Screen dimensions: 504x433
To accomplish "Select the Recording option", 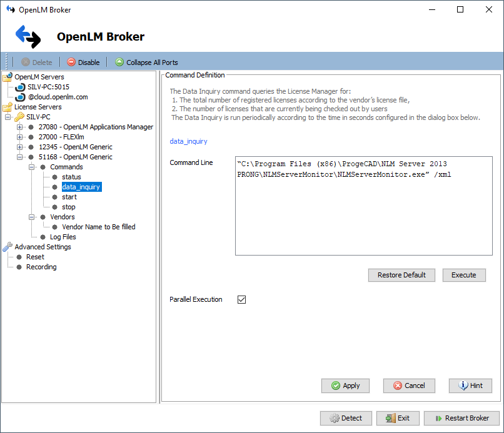I will [x=41, y=267].
